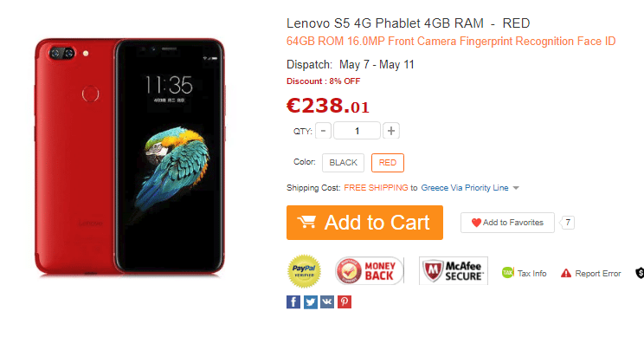The image size is (644, 350).
Task: Click the Report Error warning icon
Action: coord(566,273)
